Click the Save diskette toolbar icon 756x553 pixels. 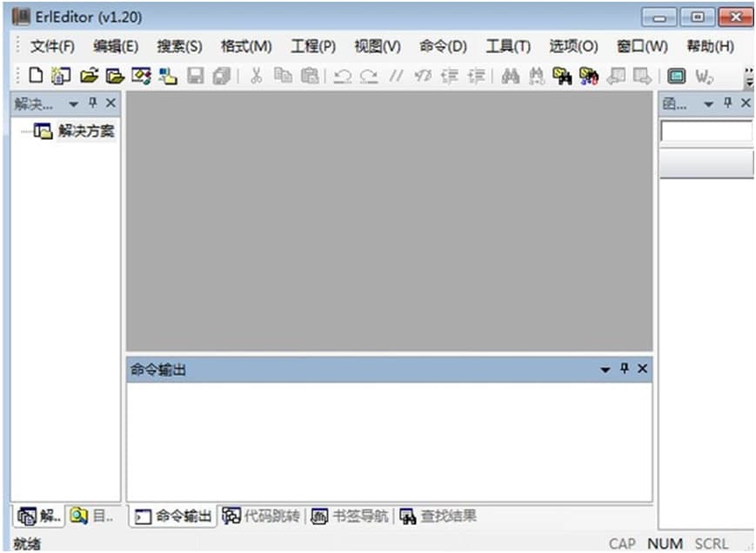(194, 77)
